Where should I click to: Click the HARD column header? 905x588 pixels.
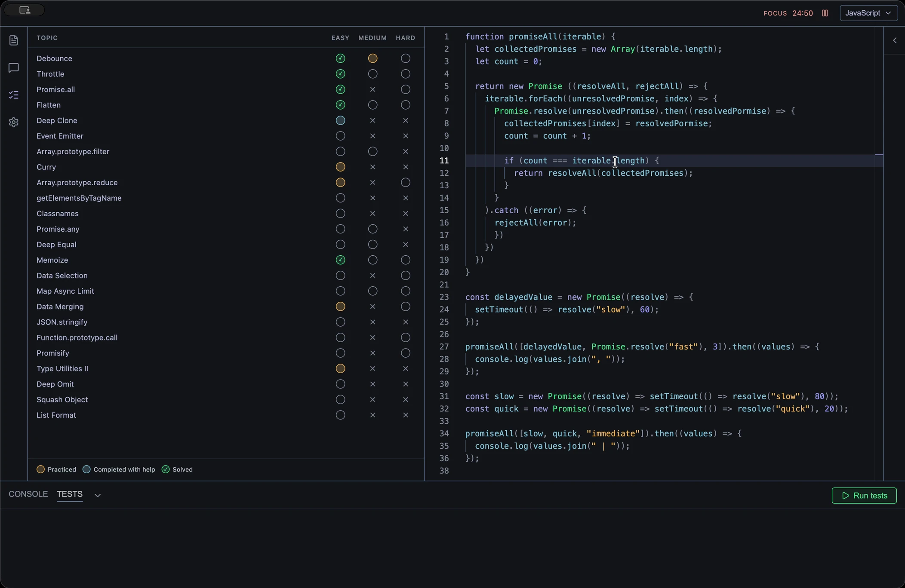pyautogui.click(x=406, y=38)
